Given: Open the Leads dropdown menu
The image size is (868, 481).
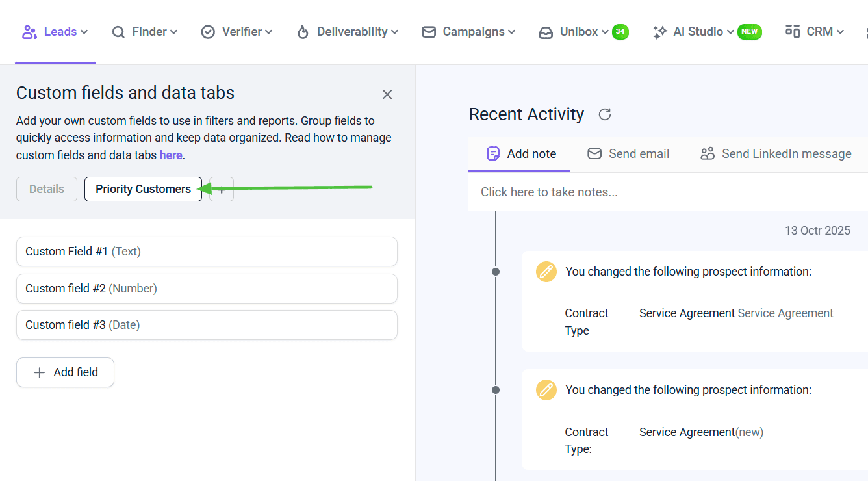Looking at the screenshot, I should 55,32.
